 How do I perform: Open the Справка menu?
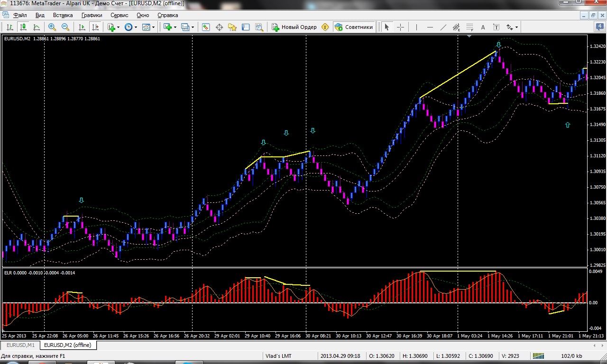coord(167,15)
